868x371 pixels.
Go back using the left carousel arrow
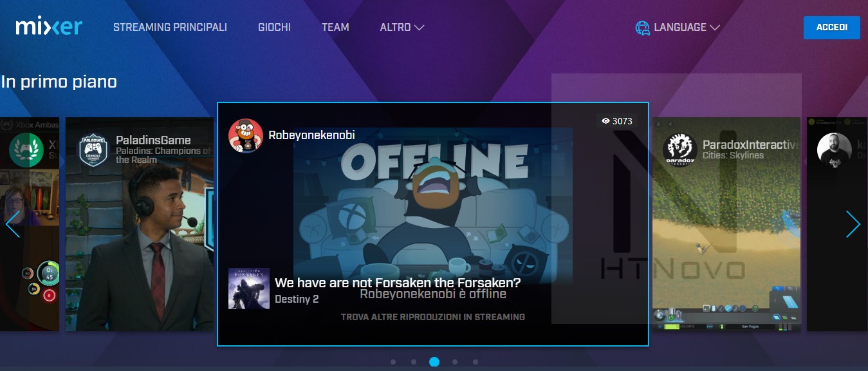point(14,224)
